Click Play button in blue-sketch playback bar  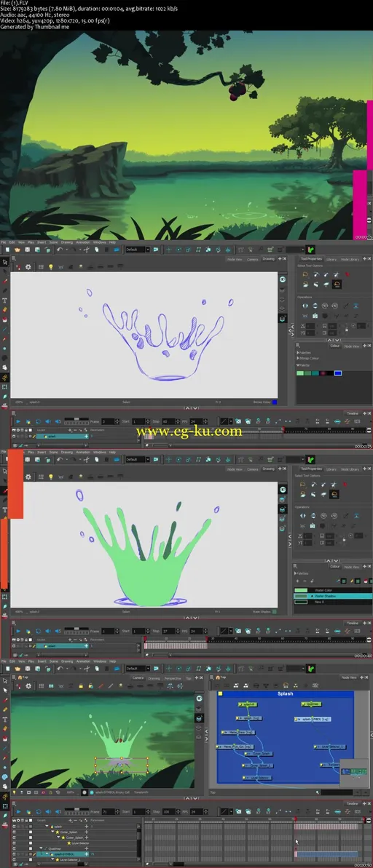pos(18,421)
